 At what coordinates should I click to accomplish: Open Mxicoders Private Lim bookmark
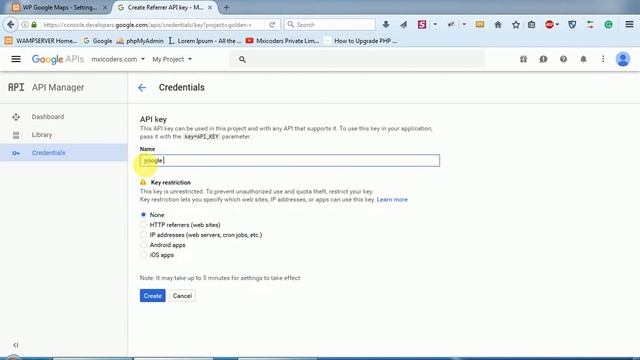pyautogui.click(x=282, y=41)
